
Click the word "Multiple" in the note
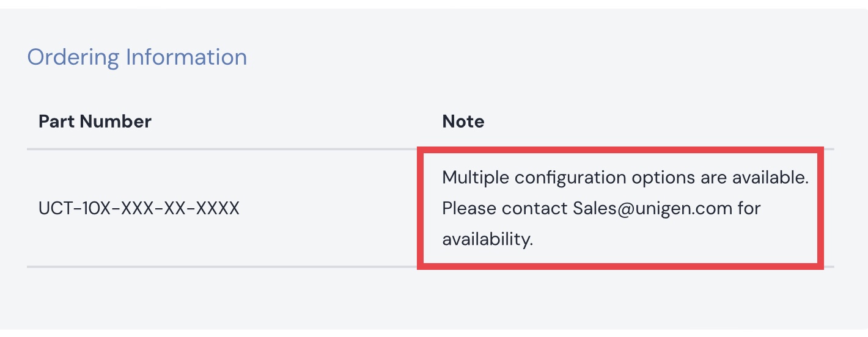[475, 178]
